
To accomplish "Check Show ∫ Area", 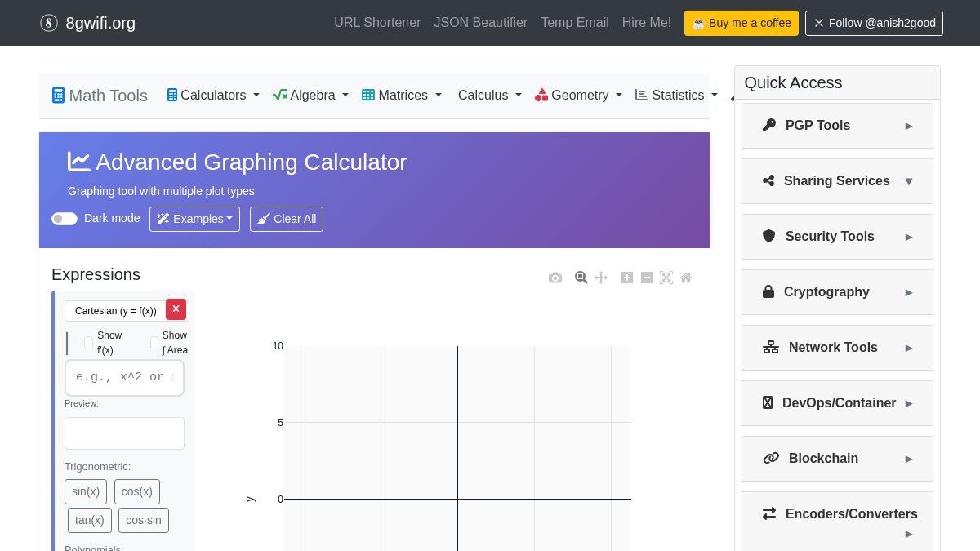I will (x=154, y=343).
